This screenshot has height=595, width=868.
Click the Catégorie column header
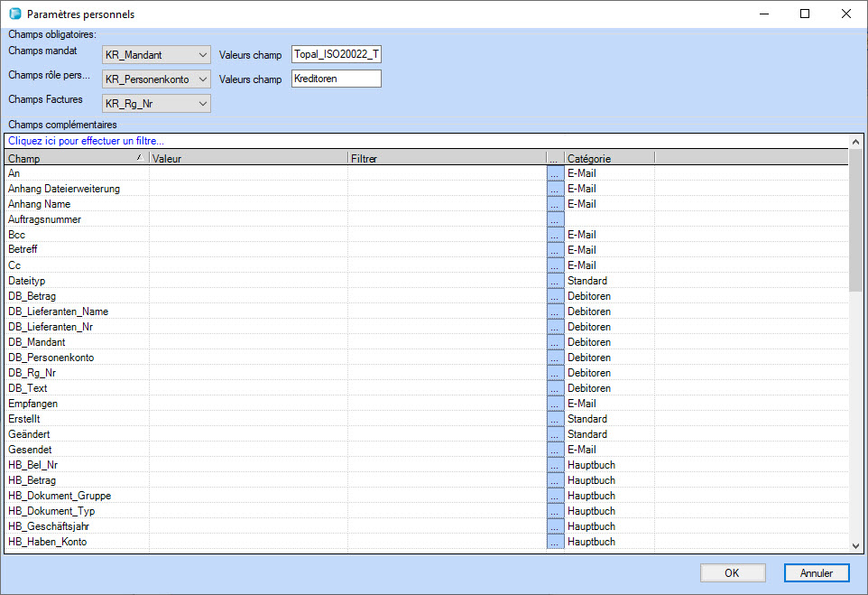608,158
